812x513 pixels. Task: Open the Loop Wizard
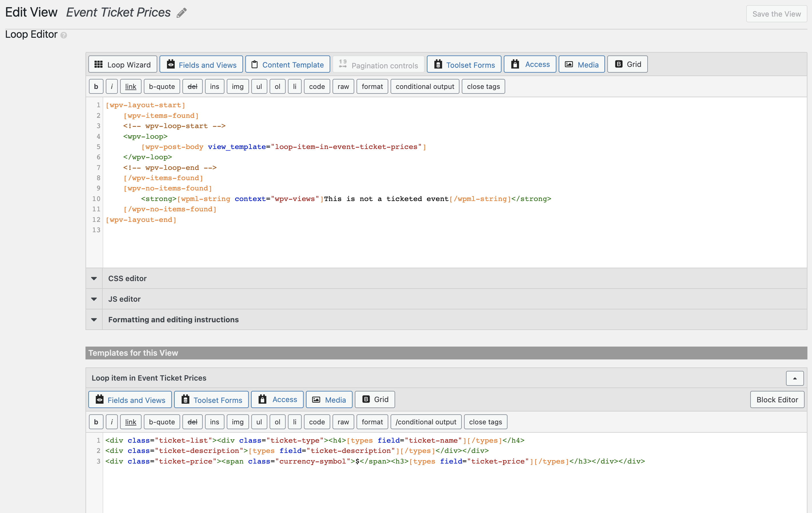[123, 64]
